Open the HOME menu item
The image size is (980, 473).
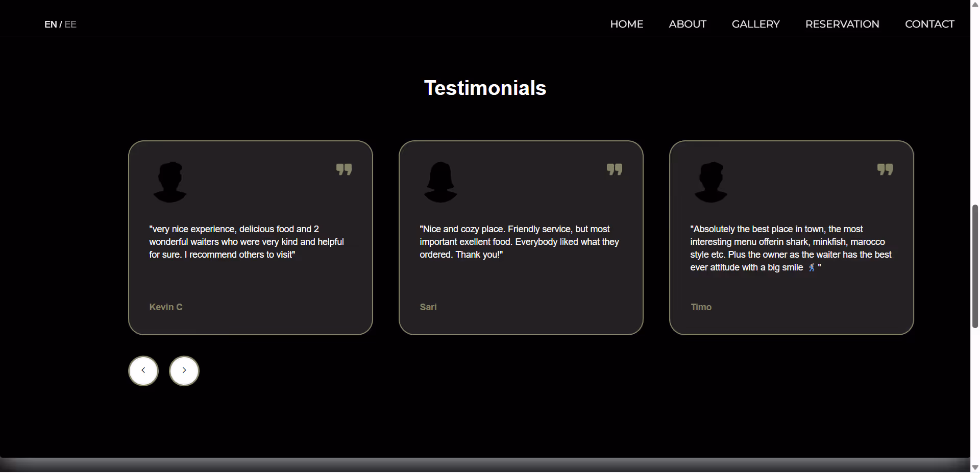627,24
